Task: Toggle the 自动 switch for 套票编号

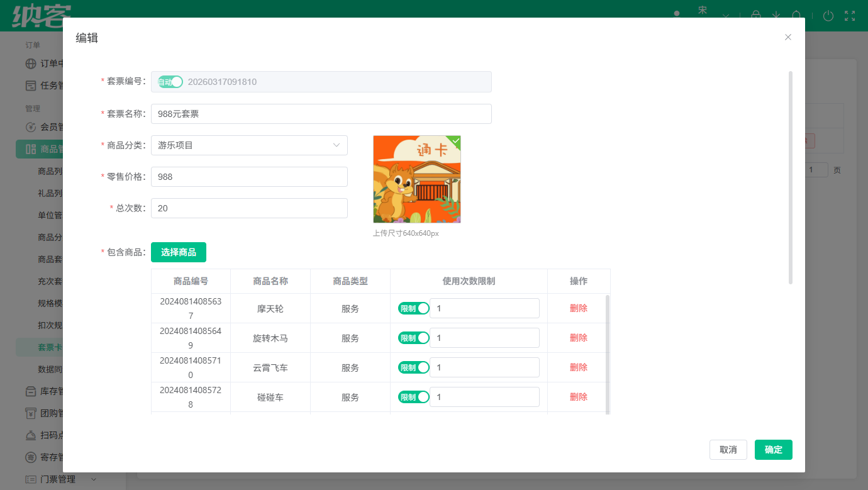Action: 170,82
